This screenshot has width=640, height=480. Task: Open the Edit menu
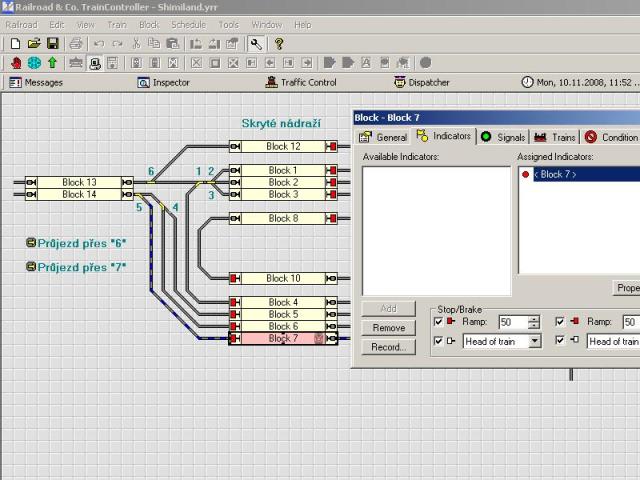[57, 25]
